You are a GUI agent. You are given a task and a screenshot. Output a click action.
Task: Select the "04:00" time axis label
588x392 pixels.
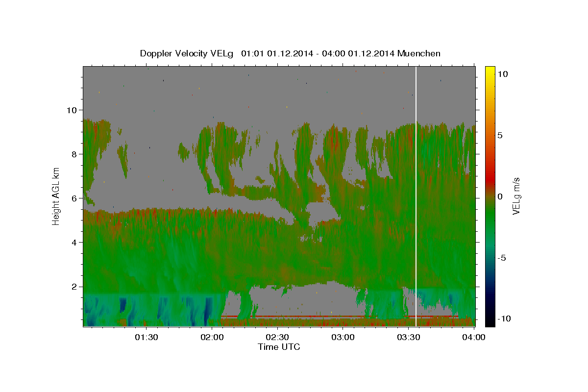pyautogui.click(x=474, y=337)
